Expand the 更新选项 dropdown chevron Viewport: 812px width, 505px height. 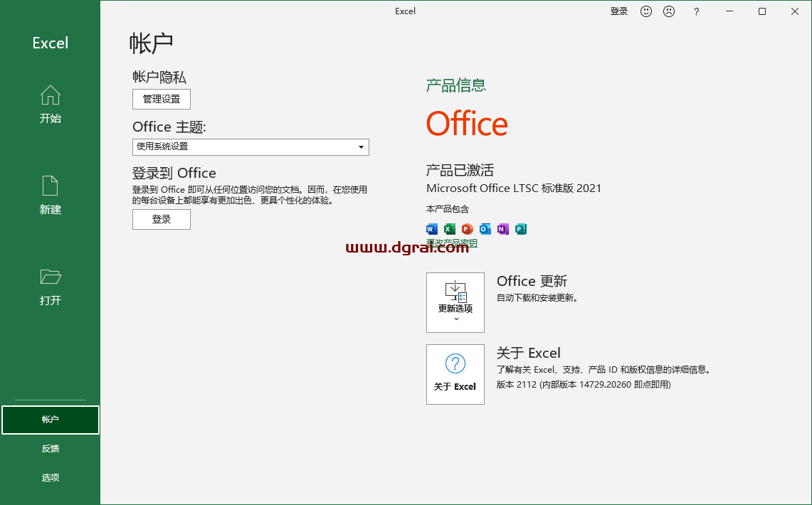tap(455, 319)
